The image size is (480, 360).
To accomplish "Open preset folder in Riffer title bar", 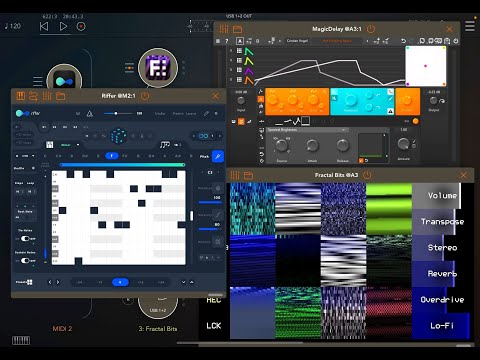I will tap(61, 96).
